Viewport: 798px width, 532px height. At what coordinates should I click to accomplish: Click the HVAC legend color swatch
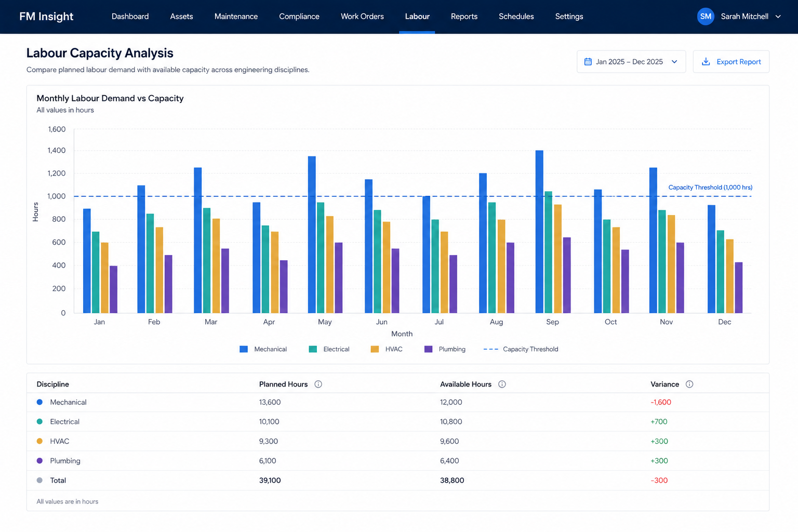click(x=375, y=349)
